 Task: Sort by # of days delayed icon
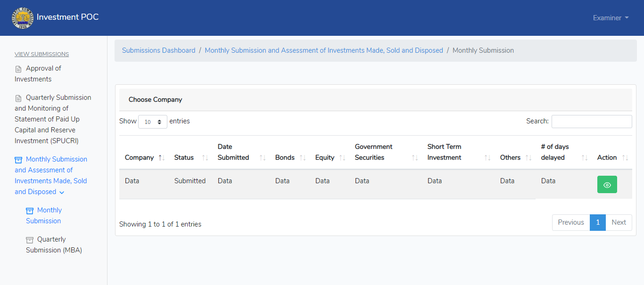click(585, 158)
